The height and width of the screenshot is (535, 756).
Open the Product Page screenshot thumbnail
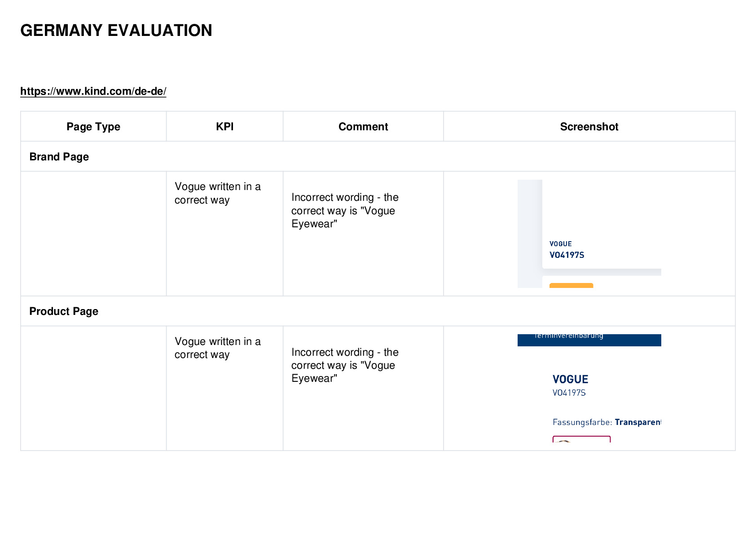click(x=589, y=388)
